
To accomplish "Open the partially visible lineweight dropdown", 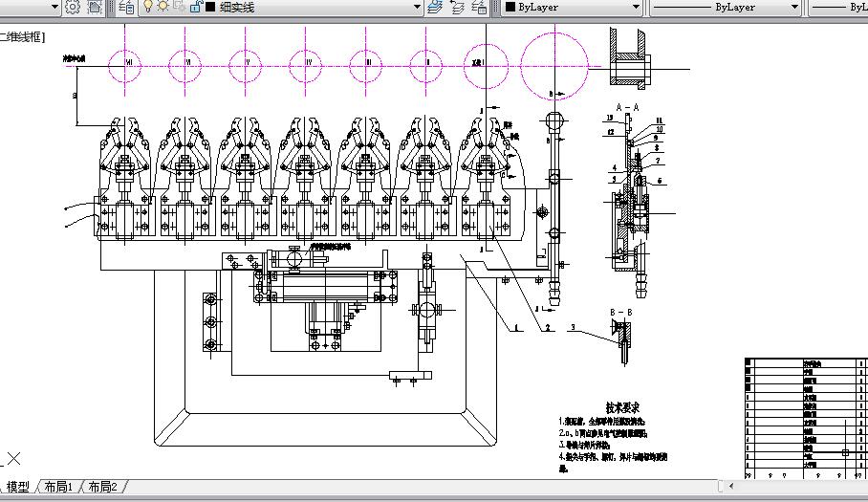I will click(x=839, y=8).
